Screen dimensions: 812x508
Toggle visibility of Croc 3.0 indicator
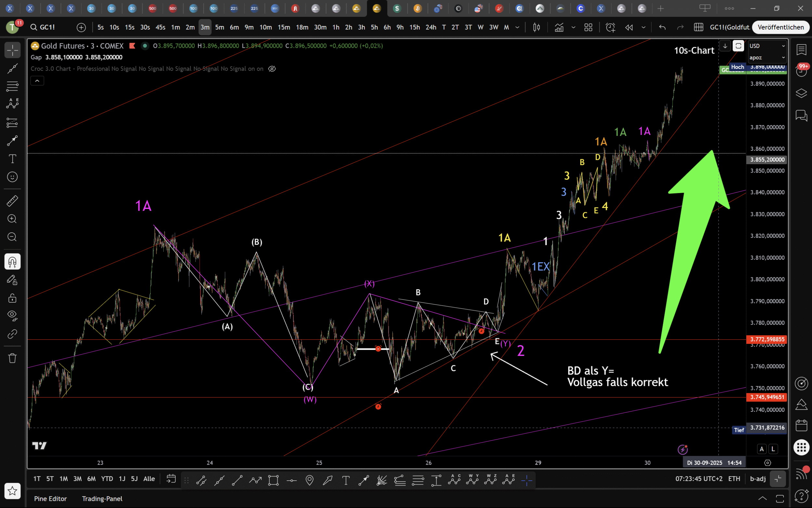coord(272,69)
